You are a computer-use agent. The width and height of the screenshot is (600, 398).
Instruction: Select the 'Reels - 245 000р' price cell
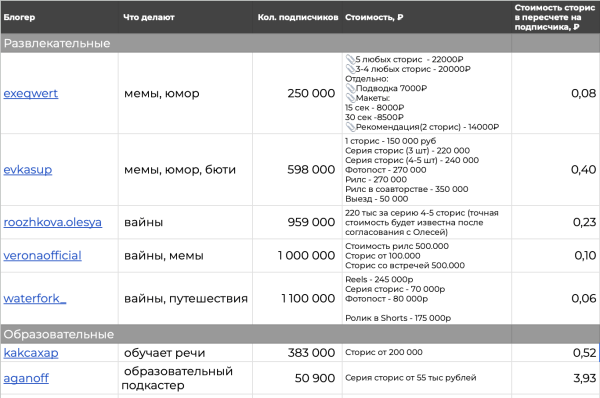click(x=427, y=298)
